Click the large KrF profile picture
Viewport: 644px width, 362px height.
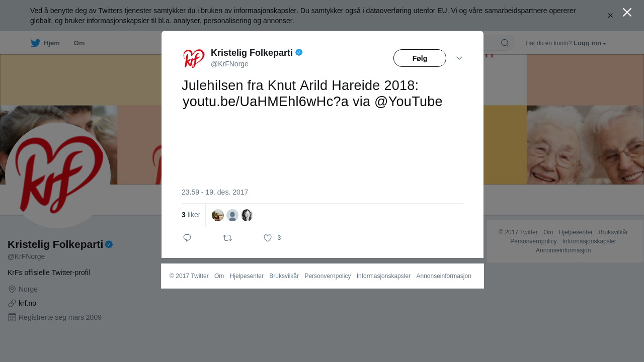(58, 175)
